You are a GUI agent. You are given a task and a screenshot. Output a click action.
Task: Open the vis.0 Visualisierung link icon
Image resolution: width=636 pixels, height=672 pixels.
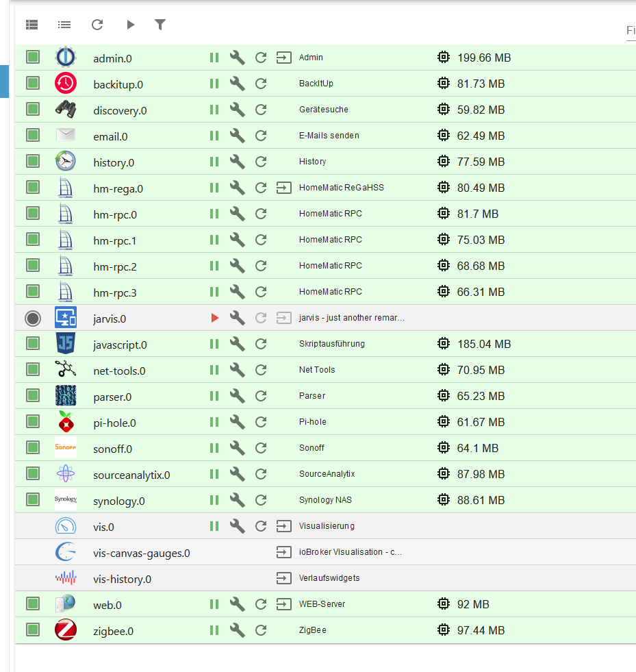click(283, 526)
